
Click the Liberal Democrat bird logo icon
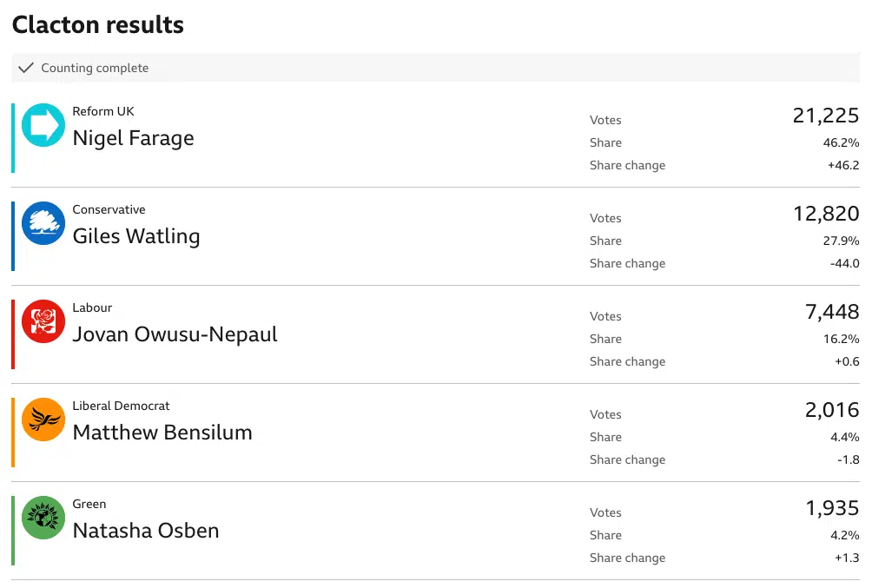pos(43,420)
